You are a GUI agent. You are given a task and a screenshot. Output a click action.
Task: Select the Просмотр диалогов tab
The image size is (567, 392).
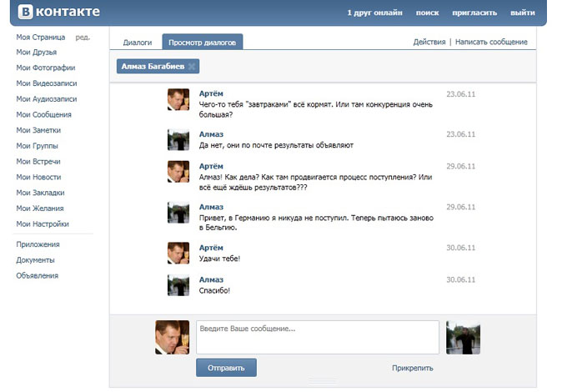point(201,42)
